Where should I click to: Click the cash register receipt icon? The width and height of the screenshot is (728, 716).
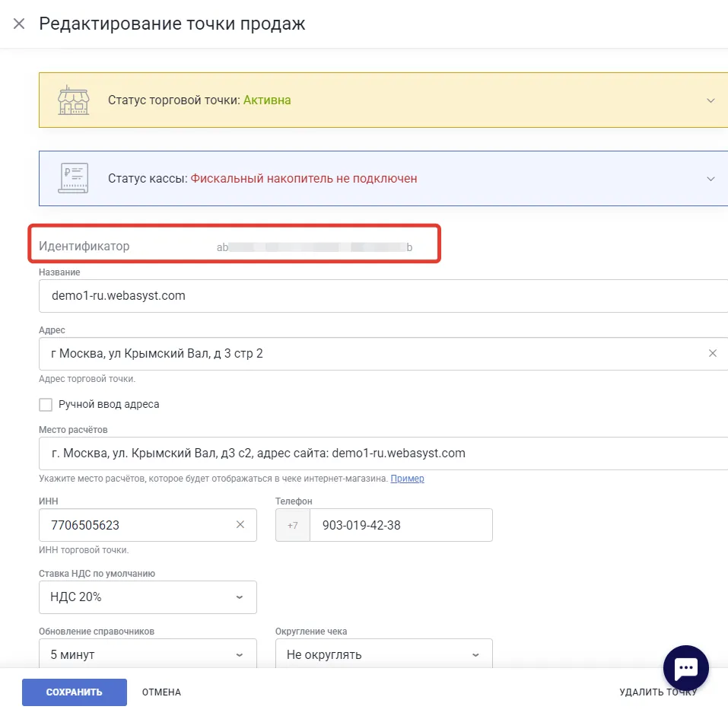[x=74, y=179]
